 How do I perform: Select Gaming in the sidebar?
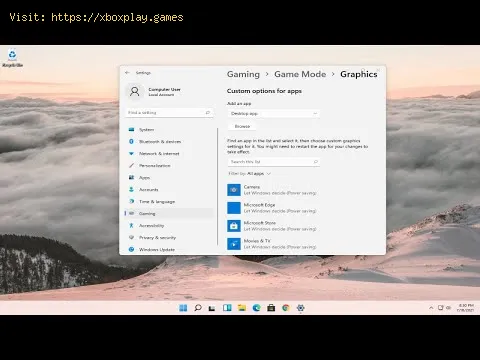[169, 213]
